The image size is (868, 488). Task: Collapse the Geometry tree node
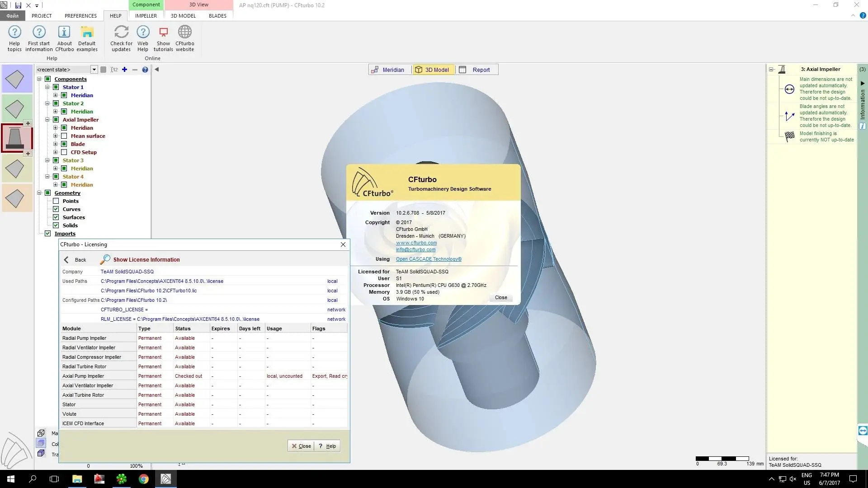[39, 193]
